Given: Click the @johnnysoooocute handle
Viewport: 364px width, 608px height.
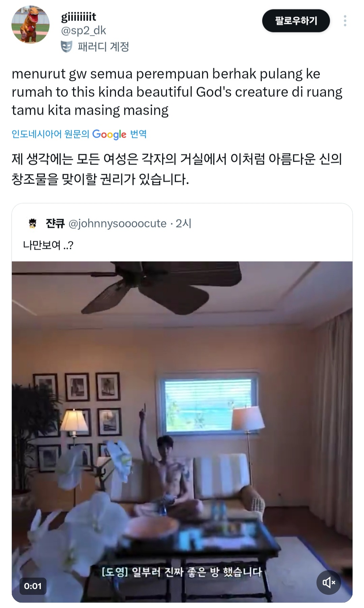Looking at the screenshot, I should click(x=117, y=223).
